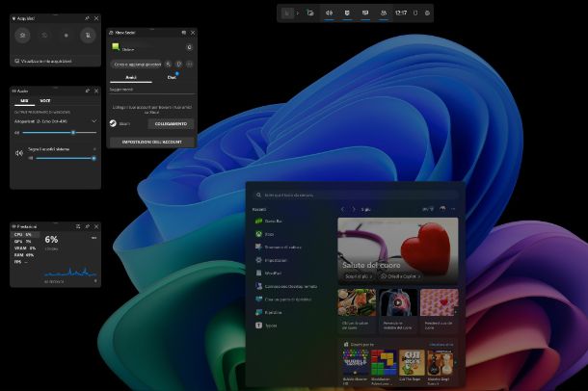This screenshot has height=391, width=588.
Task: Toggle microphone during recording in capture widget
Action: [x=88, y=36]
